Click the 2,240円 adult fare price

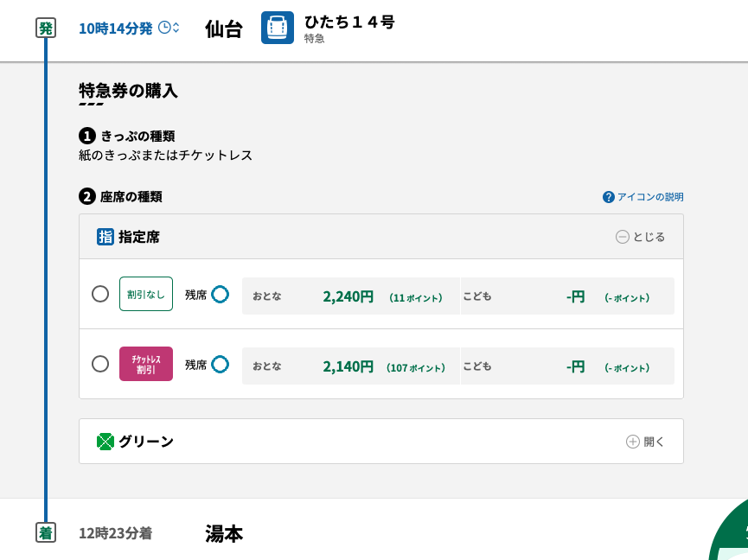pos(348,296)
